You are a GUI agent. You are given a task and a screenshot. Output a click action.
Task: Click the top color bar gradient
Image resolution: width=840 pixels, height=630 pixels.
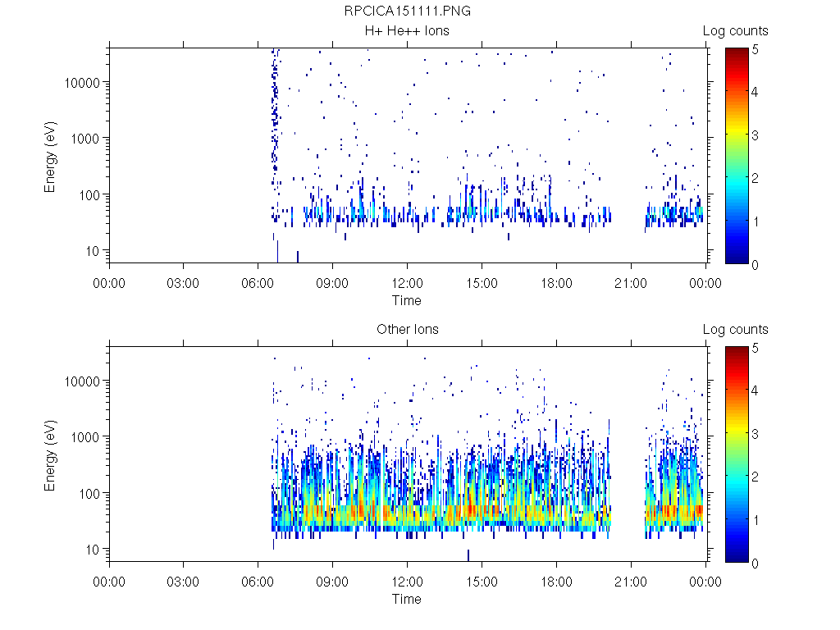point(737,155)
